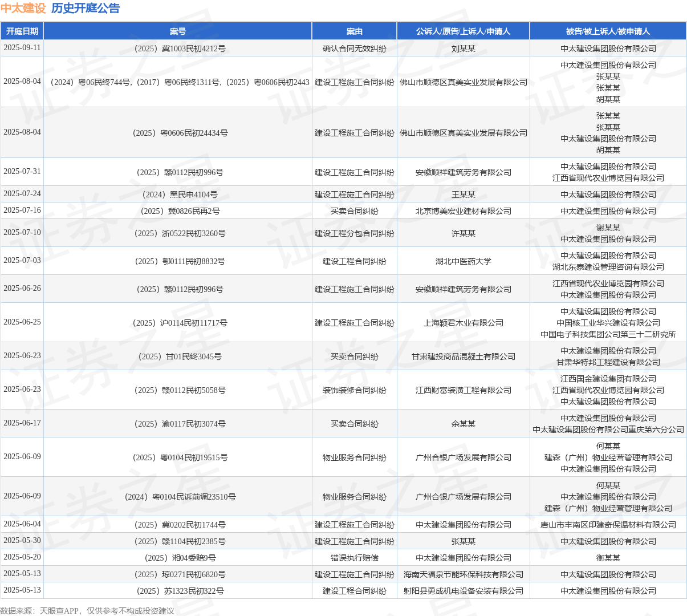Click defendant 衡某某
The image size is (687, 616).
(x=608, y=558)
